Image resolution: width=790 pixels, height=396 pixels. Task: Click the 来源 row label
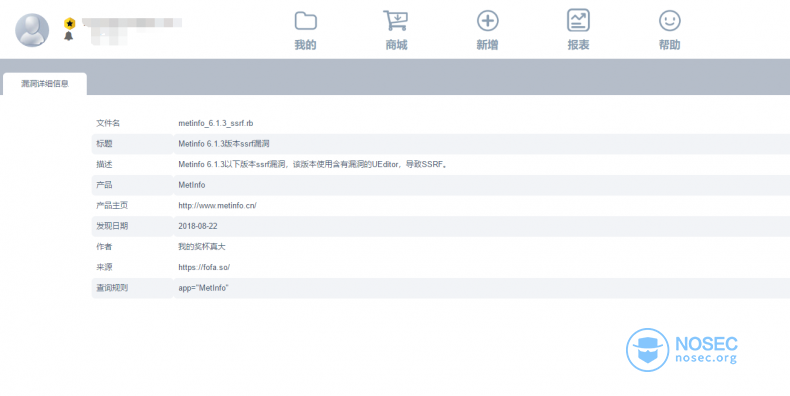(x=104, y=268)
